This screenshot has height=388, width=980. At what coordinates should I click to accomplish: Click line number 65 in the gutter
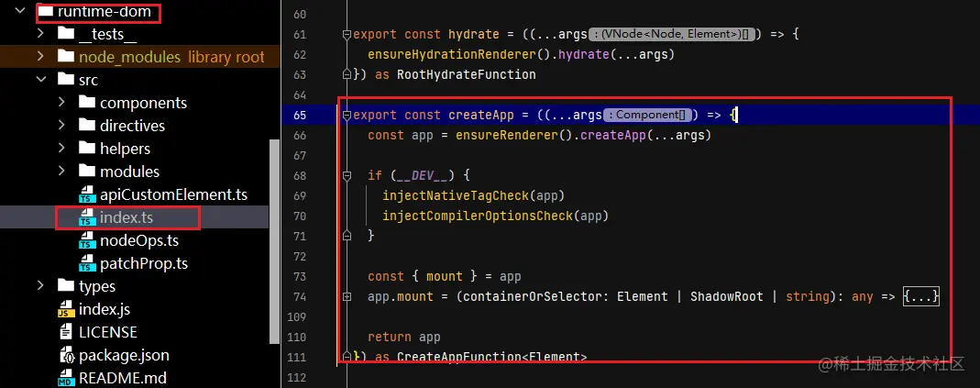(x=300, y=116)
